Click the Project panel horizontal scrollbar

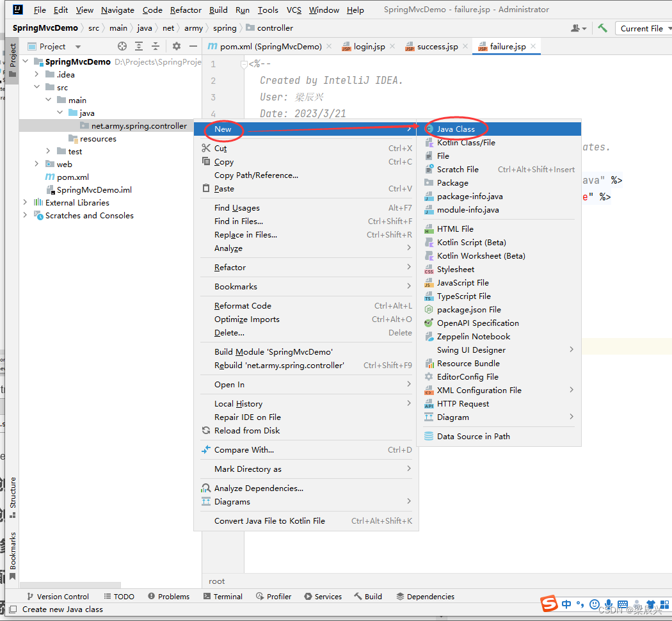click(70, 585)
